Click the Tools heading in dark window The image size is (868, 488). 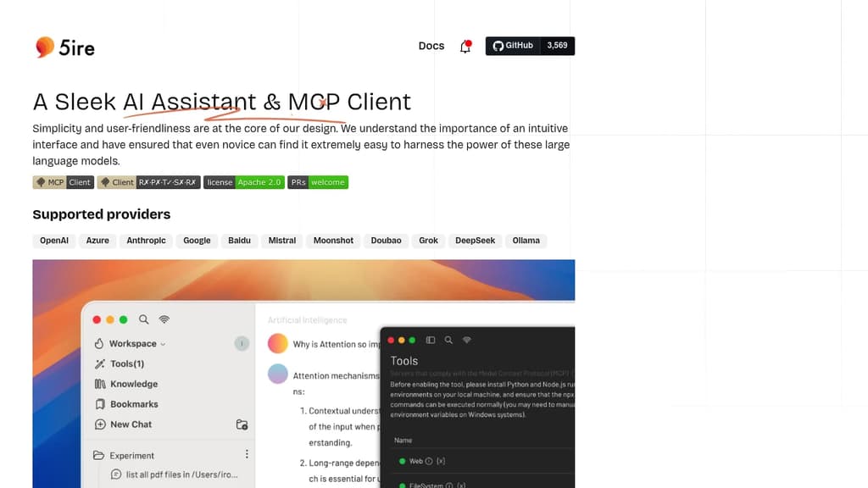404,361
